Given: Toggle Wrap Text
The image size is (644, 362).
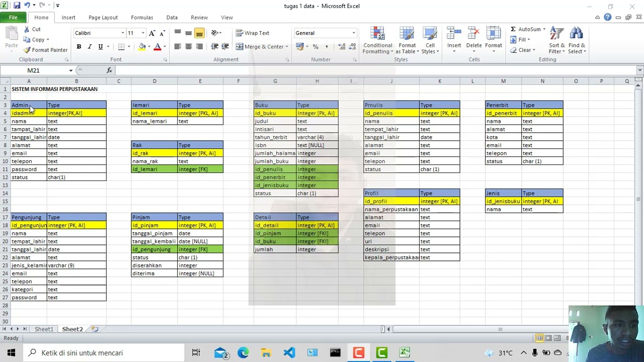Looking at the screenshot, I should click(253, 33).
